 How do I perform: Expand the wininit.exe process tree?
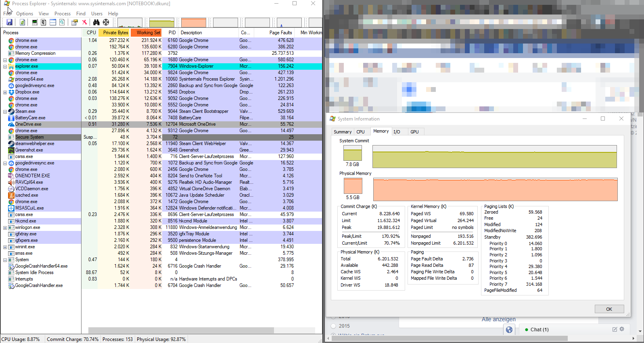click(x=5, y=247)
